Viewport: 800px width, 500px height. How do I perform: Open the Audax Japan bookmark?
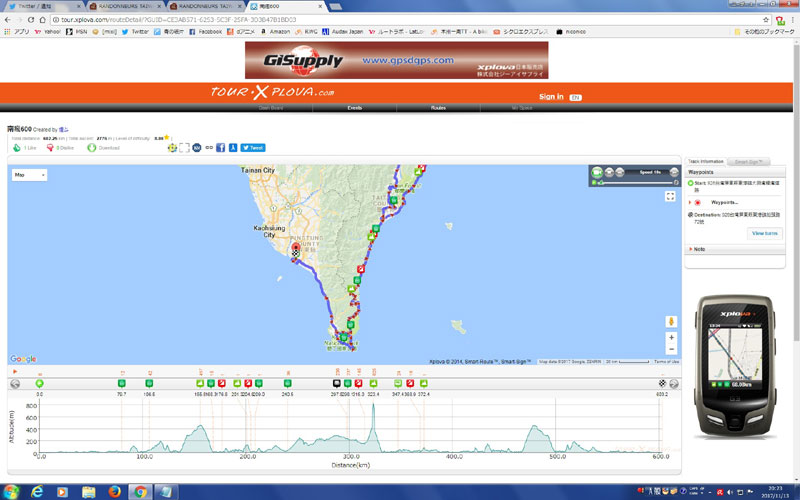[343, 32]
